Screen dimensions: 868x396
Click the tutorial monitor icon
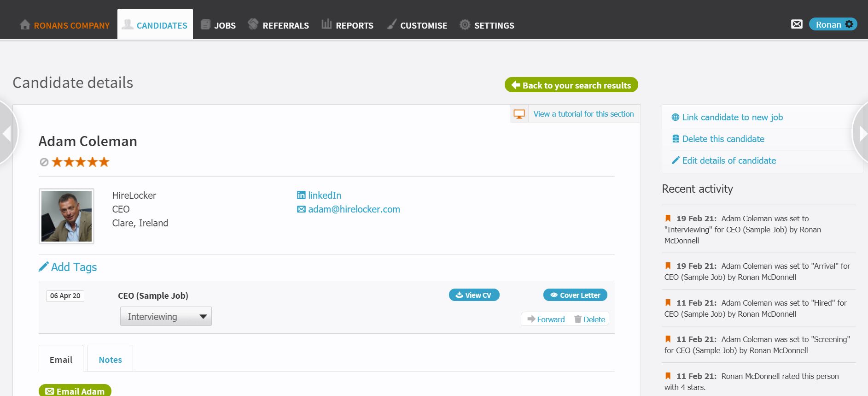point(519,114)
